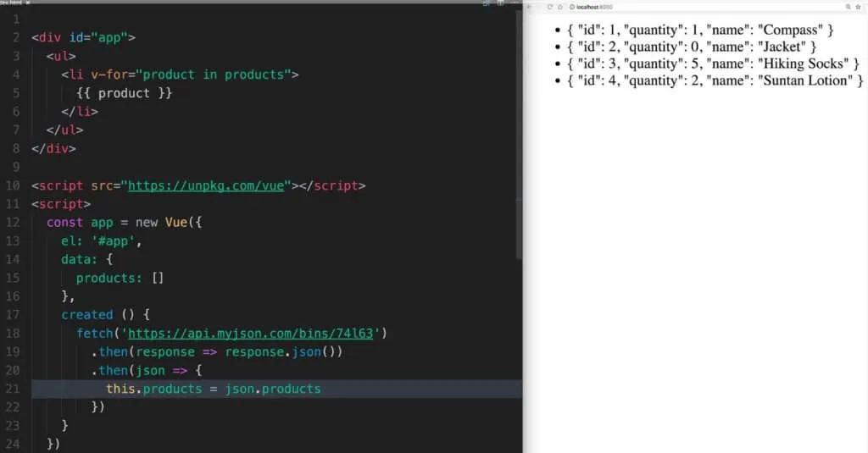Click the word 'fetch' on line 18
The height and width of the screenshot is (453, 868).
click(x=95, y=333)
